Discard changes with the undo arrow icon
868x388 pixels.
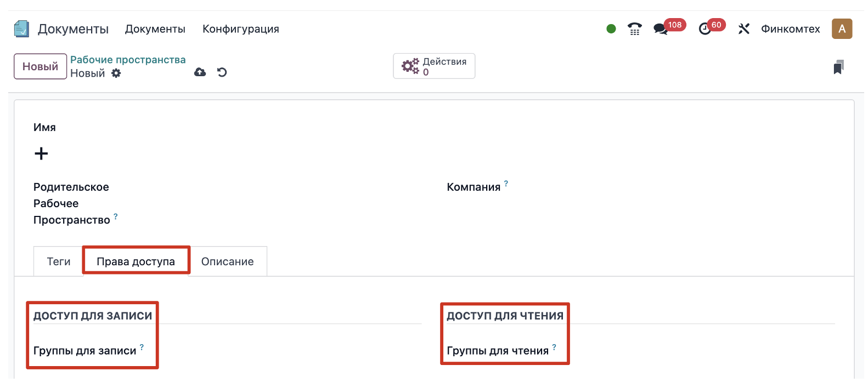coord(222,72)
